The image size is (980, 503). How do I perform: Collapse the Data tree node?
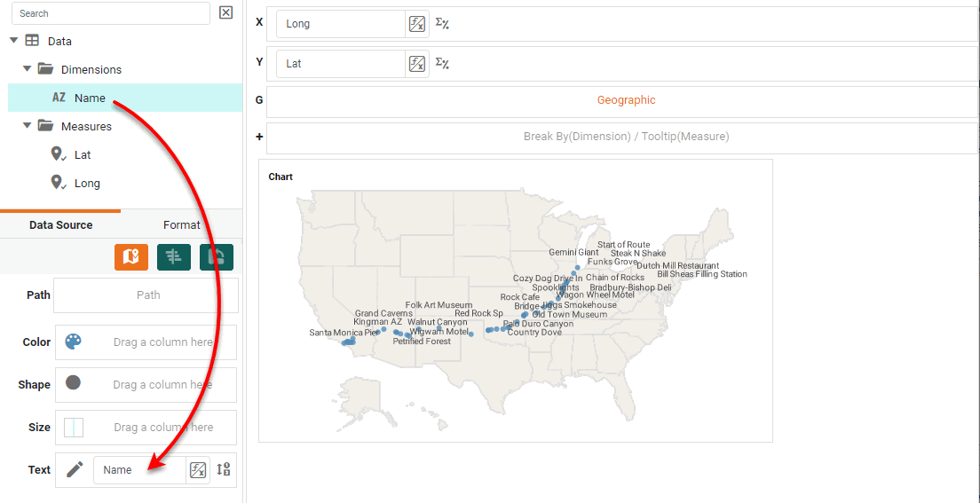(13, 41)
